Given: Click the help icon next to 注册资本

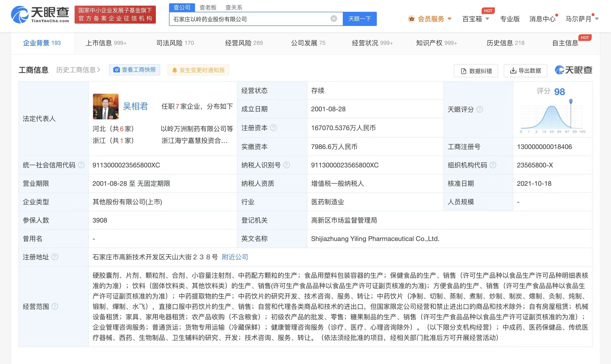Looking at the screenshot, I should pos(273,128).
